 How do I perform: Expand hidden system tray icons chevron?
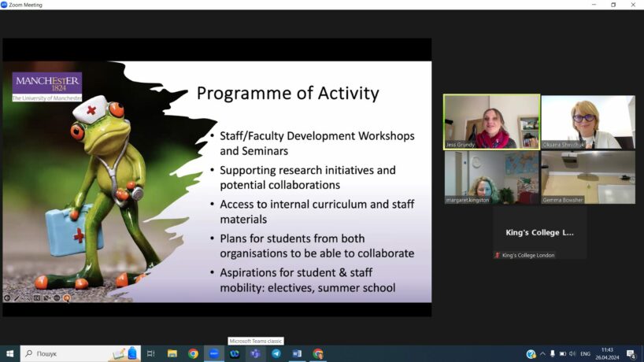(542, 354)
